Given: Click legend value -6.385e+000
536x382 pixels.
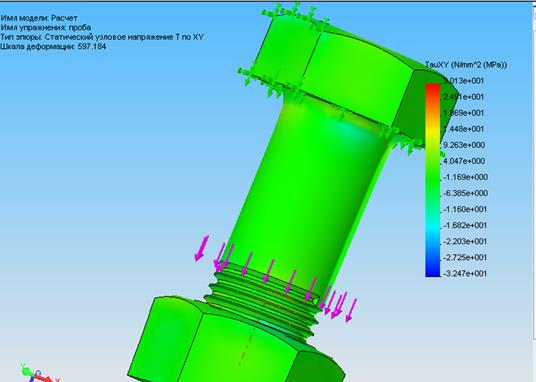Looking at the screenshot, I should coord(465,193).
